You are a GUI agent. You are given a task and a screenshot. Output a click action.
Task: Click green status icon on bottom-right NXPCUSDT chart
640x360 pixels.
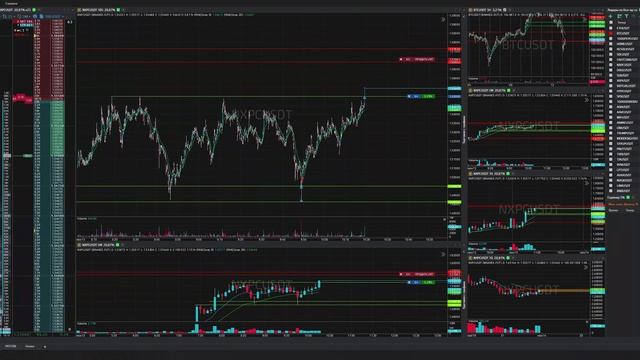(x=508, y=258)
